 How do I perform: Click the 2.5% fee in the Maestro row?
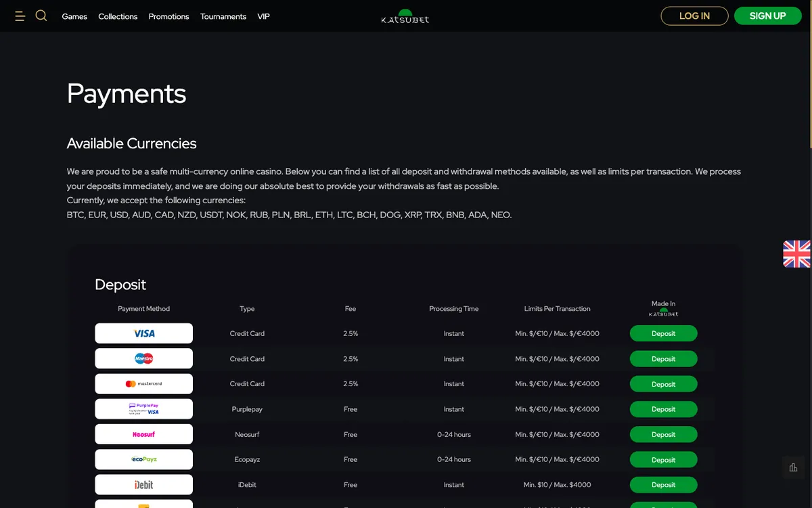[351, 359]
